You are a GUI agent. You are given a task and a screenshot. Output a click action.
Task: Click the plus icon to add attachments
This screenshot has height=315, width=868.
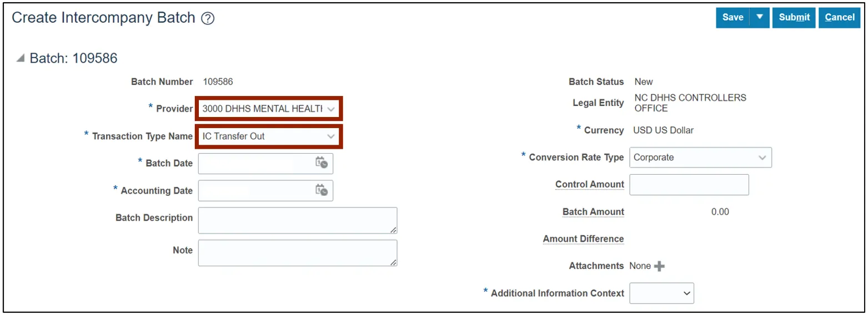[659, 266]
